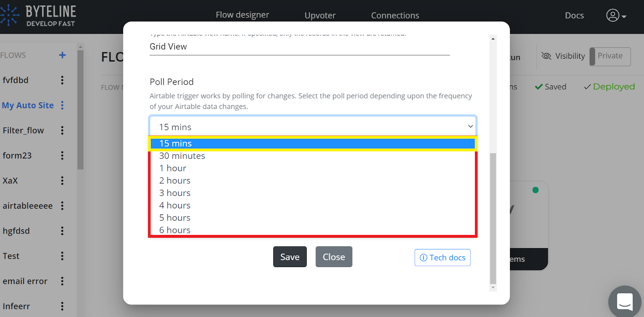Viewport: 644px width, 317px height.
Task: Open the Flow designer tab
Action: [242, 15]
